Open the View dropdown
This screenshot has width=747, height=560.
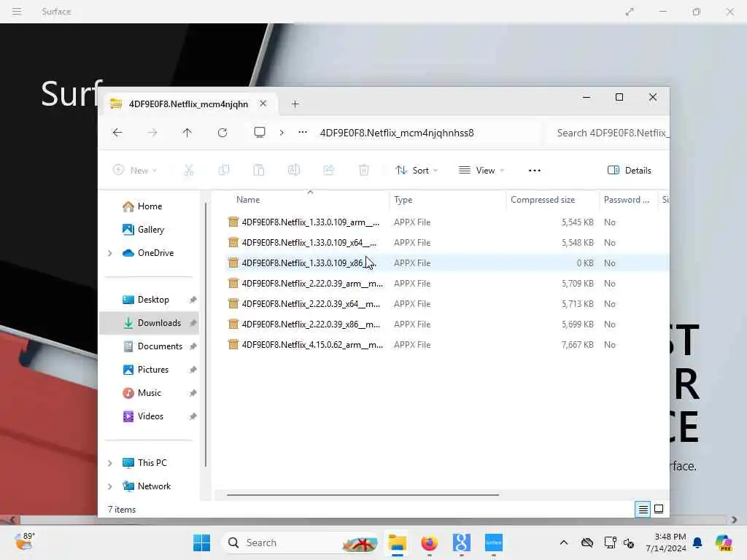481,170
